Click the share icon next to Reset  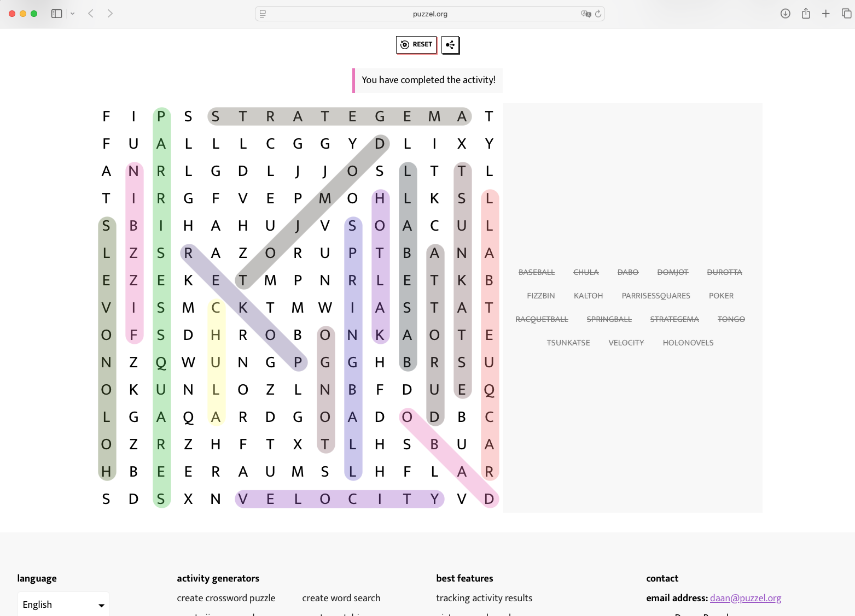pyautogui.click(x=450, y=45)
